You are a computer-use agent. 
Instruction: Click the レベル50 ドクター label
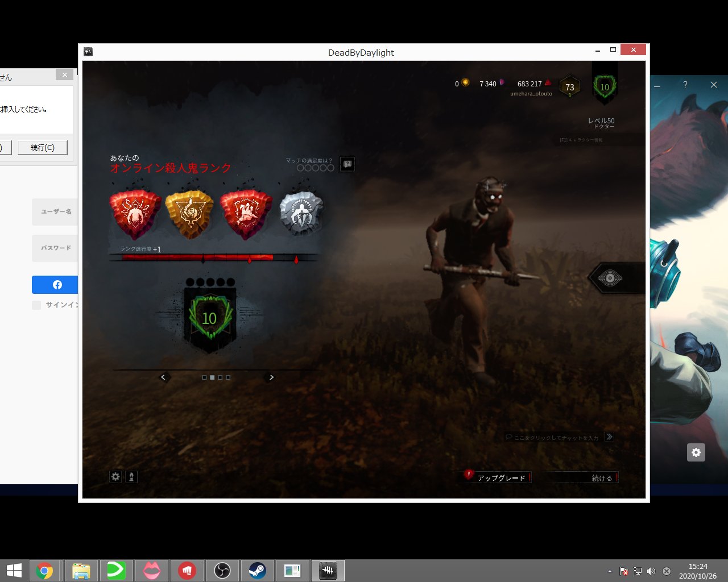[x=601, y=123]
